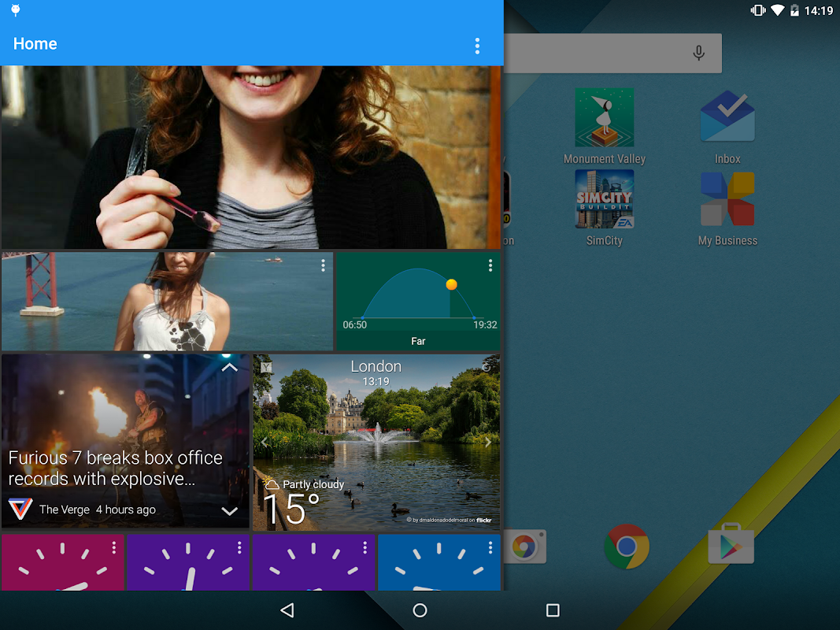This screenshot has height=630, width=840.
Task: Launch SimCity BuildIt
Action: pos(605,208)
